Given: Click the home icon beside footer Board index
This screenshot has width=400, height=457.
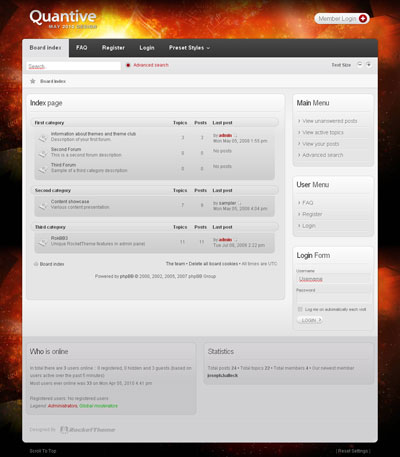Looking at the screenshot, I should pyautogui.click(x=36, y=264).
